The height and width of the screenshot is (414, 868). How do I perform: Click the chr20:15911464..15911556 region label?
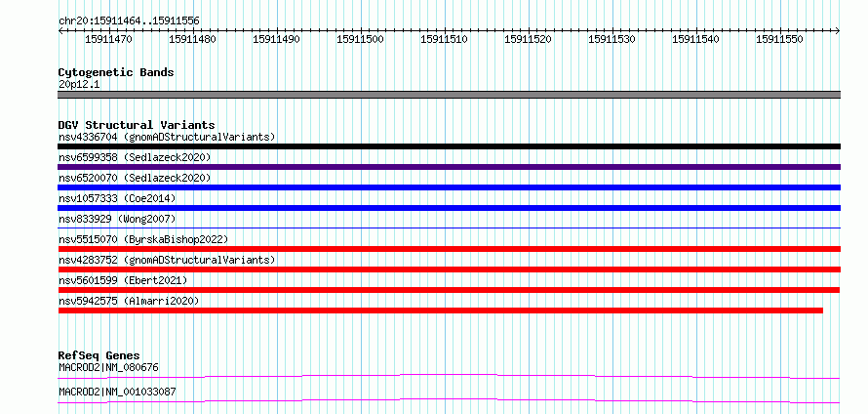click(129, 21)
